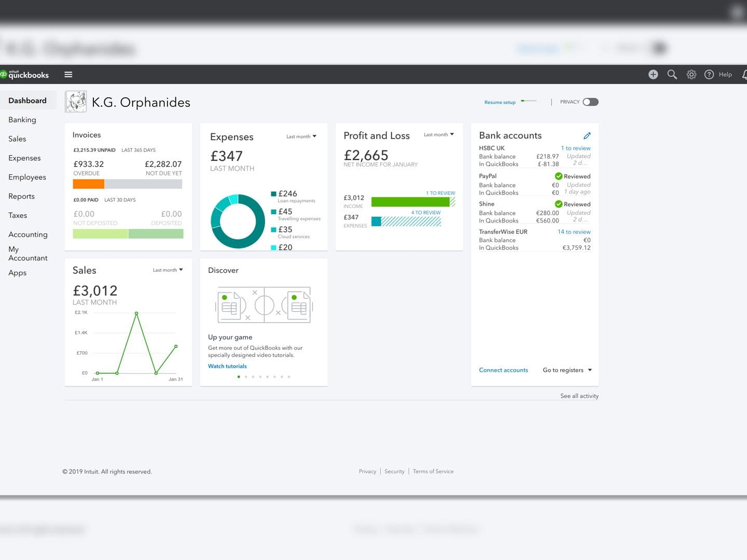Viewport: 747px width, 560px height.
Task: Click the £347 last month expenses total
Action: pos(226,156)
